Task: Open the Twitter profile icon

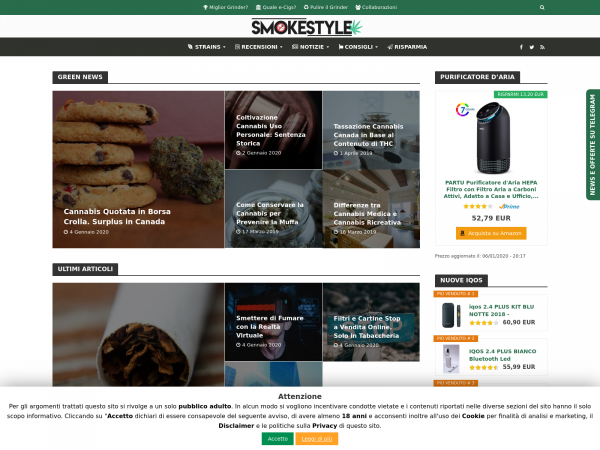Action: click(532, 47)
